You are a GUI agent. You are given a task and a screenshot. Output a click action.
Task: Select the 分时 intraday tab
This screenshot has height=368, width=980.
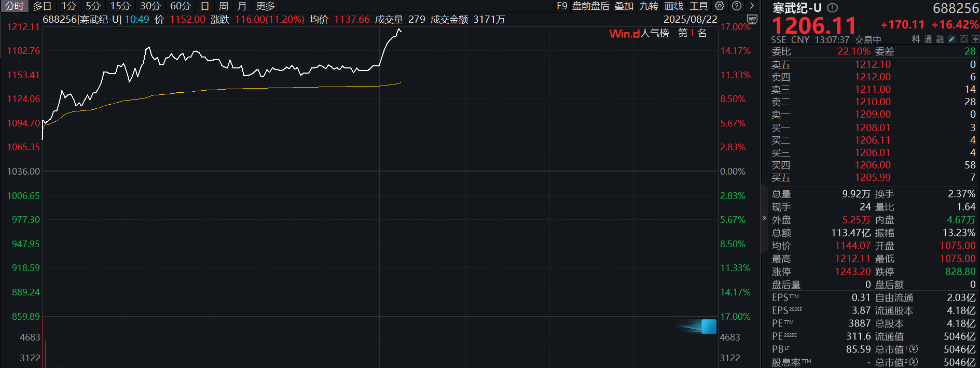click(14, 6)
